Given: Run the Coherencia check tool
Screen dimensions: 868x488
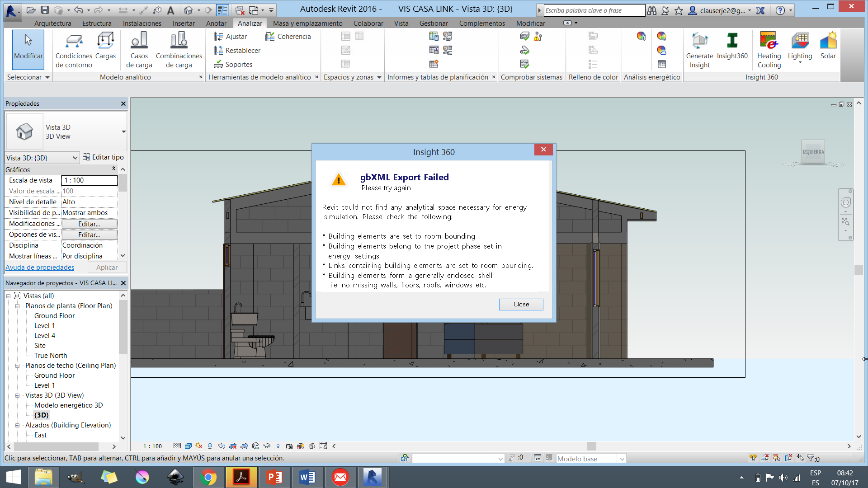Looking at the screenshot, I should [x=288, y=36].
